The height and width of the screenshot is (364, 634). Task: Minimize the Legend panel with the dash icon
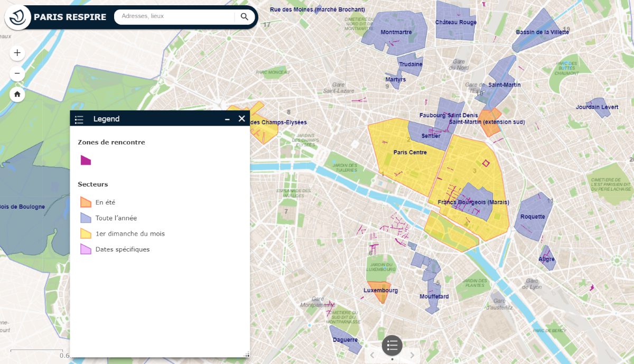228,118
